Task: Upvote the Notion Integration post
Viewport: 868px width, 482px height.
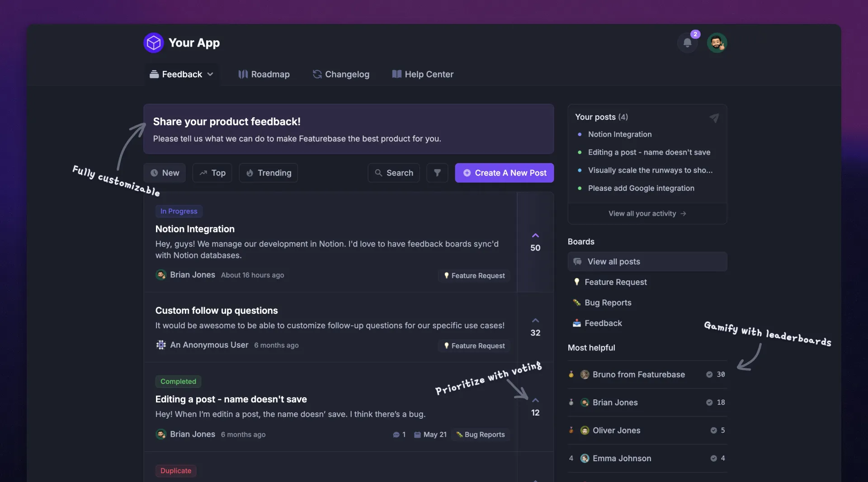Action: click(x=535, y=242)
